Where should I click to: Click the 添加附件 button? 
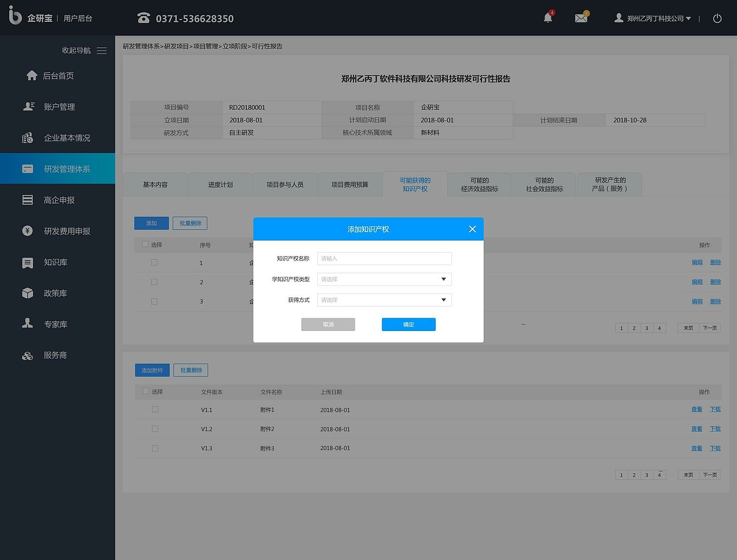[x=153, y=370]
